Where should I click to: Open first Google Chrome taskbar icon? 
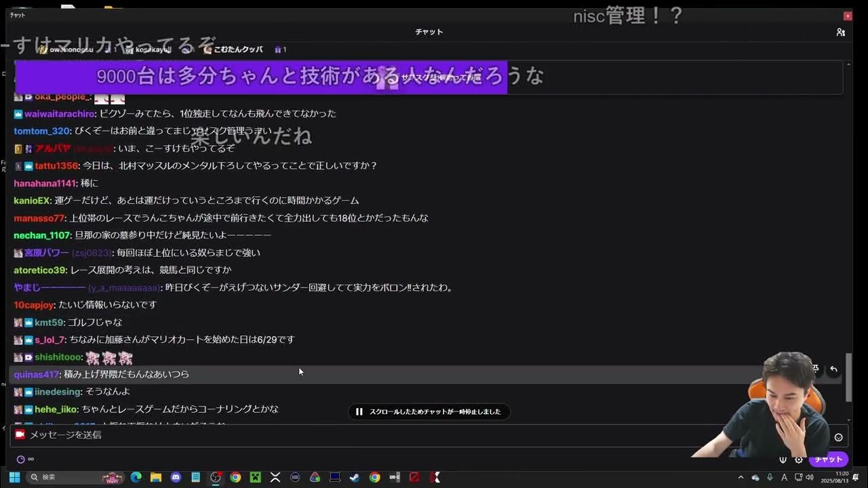coord(235,477)
